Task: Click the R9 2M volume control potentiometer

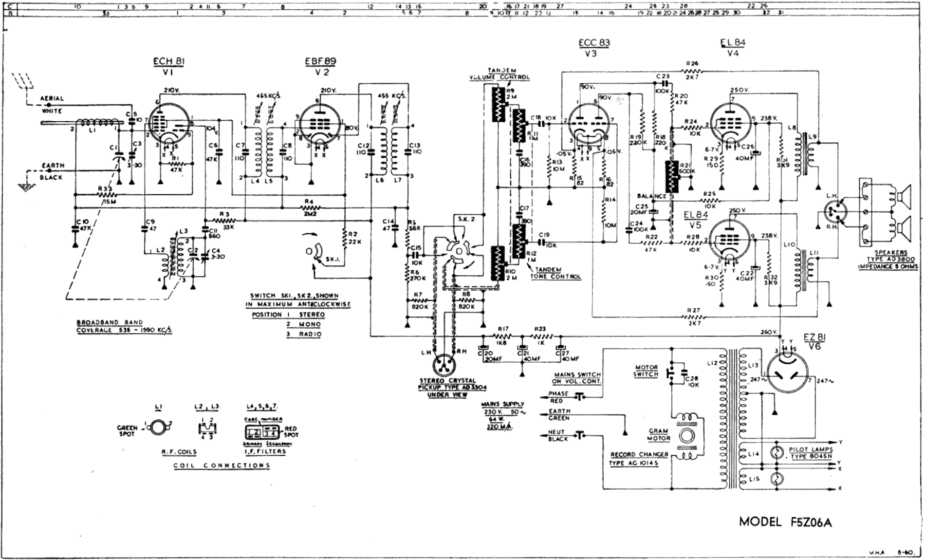Action: coord(497,104)
